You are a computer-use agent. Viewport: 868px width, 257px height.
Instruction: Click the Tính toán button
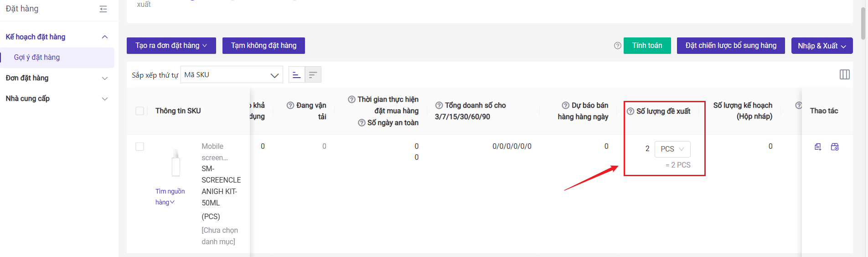(x=647, y=46)
